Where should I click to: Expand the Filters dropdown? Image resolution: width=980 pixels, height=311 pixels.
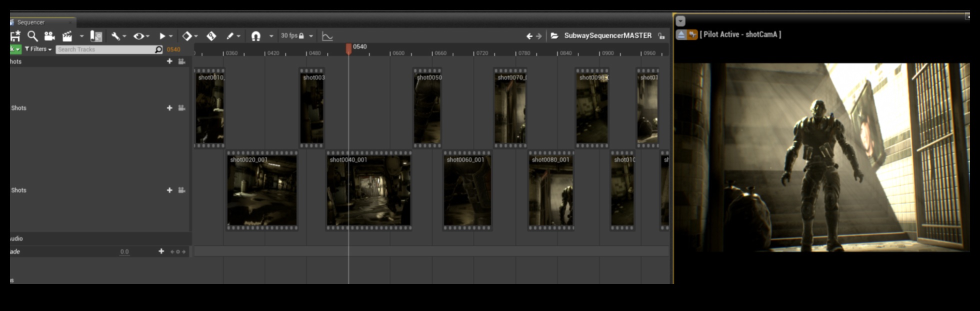[x=38, y=49]
